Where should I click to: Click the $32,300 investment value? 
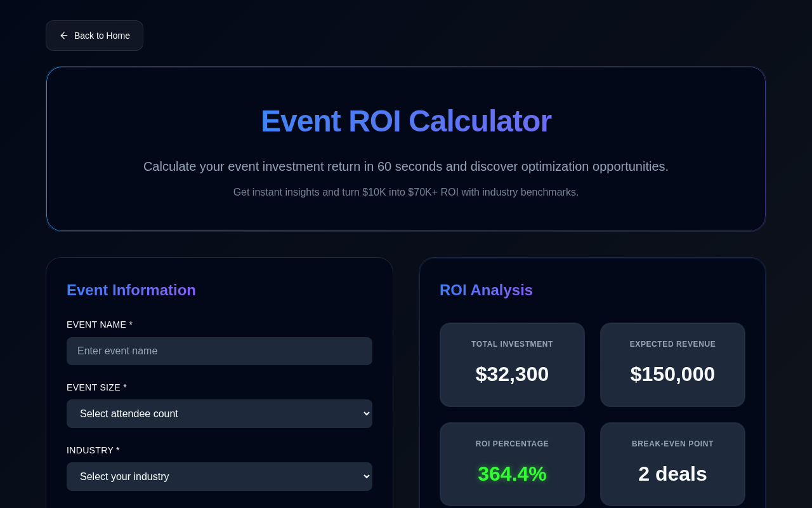point(512,374)
